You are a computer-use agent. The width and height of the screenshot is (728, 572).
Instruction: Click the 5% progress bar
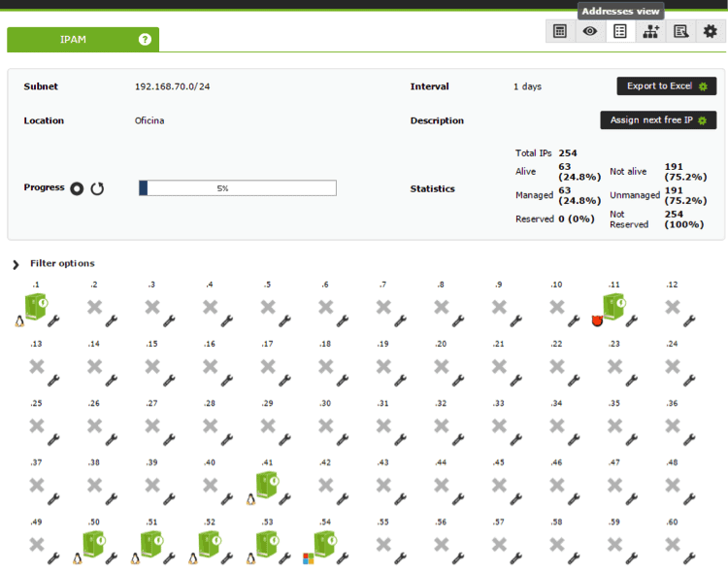coord(237,188)
